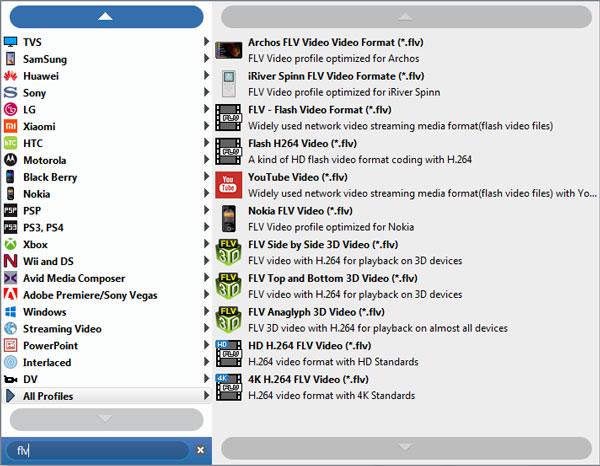Expand the Xiaomi submenu arrow
The width and height of the screenshot is (600, 466).
click(x=206, y=125)
